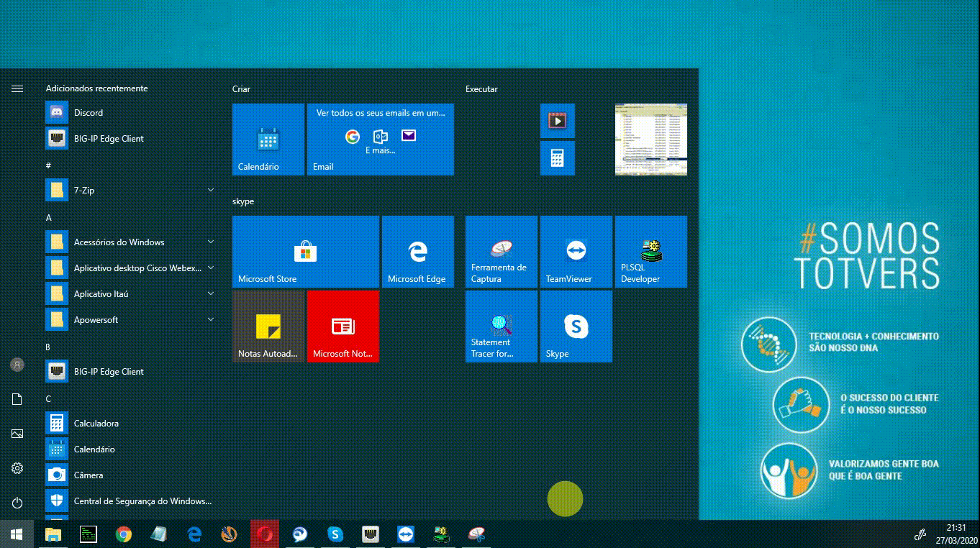Launch the Microsoft Edge tile

[x=418, y=252]
